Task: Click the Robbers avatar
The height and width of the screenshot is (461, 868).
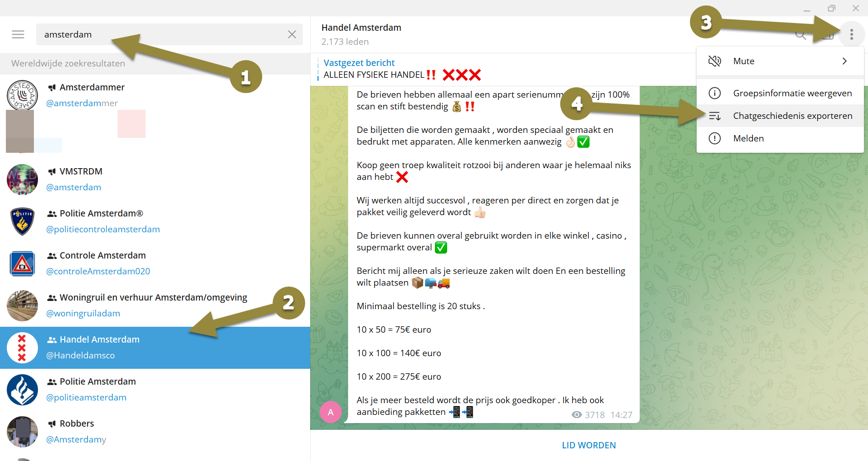Action: pyautogui.click(x=22, y=432)
